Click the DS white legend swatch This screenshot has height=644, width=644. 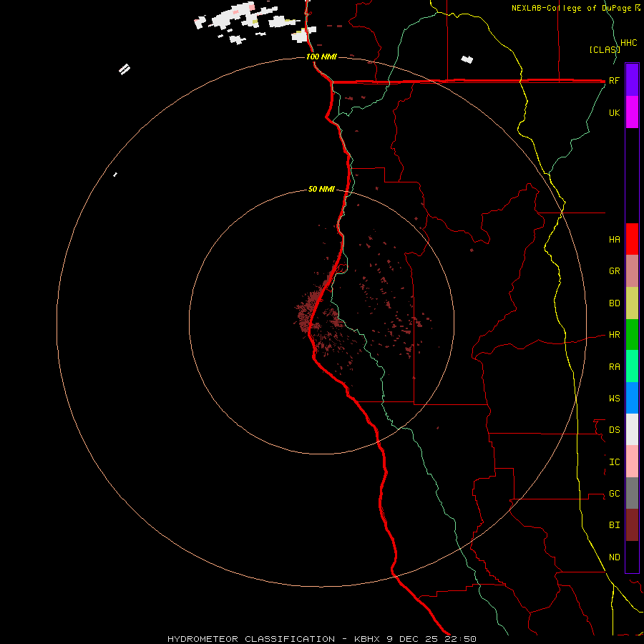coord(632,429)
